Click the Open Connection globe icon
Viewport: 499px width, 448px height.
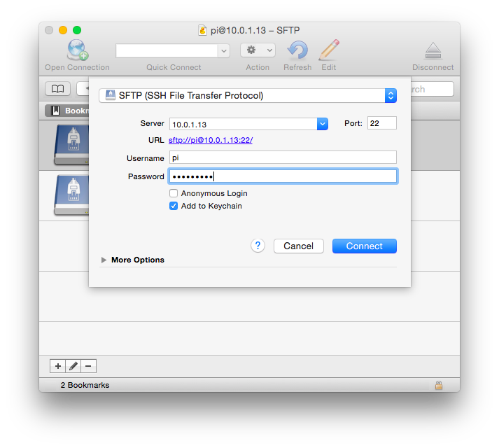tap(77, 50)
